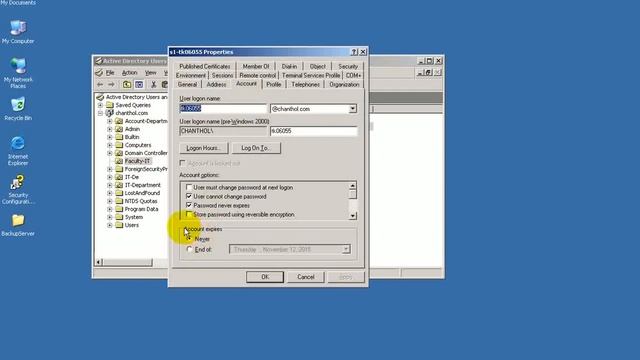Viewport: 640px width, 360px height.
Task: Switch to the General tab
Action: pos(187,84)
